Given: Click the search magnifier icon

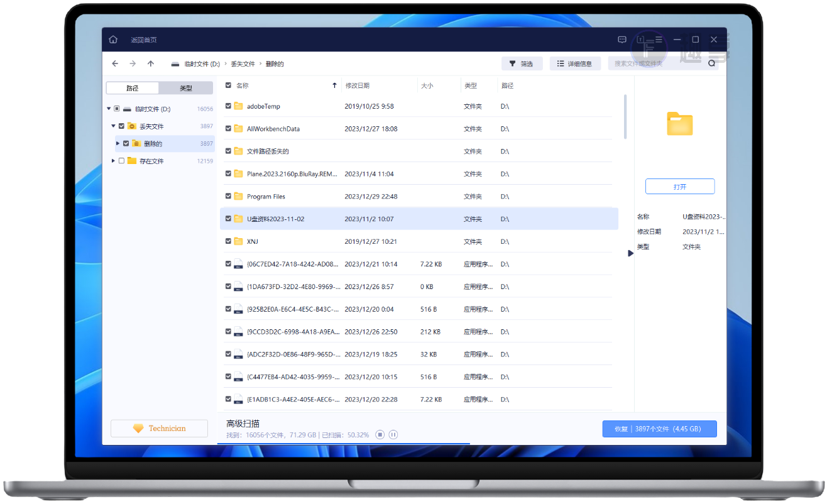Looking at the screenshot, I should point(712,63).
